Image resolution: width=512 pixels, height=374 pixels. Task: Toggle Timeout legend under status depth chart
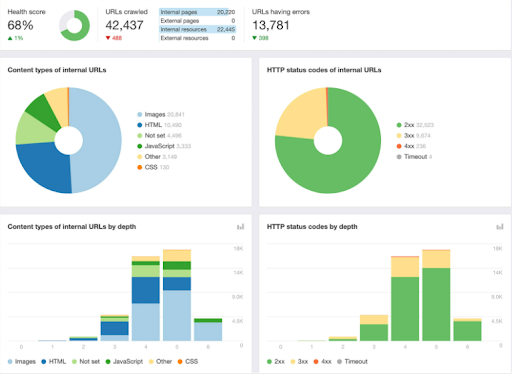click(352, 361)
